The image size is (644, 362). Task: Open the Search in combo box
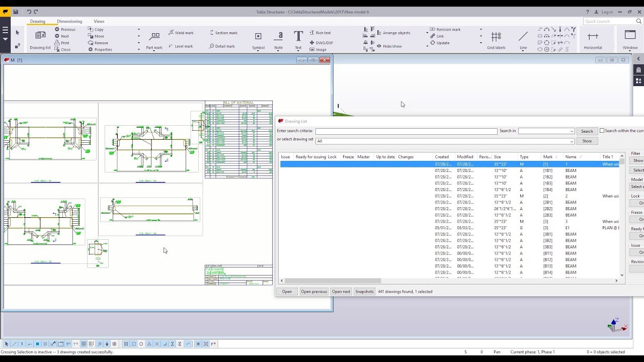click(x=546, y=131)
